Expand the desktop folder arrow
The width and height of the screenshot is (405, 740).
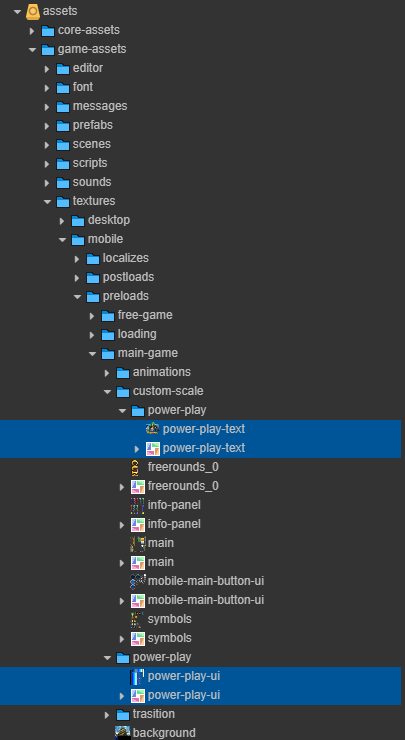62,220
